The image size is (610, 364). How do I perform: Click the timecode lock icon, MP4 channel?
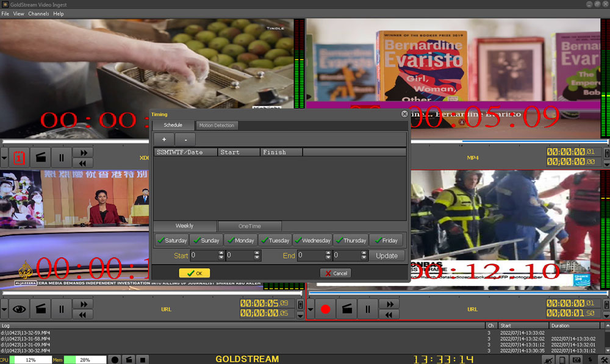pos(607,153)
